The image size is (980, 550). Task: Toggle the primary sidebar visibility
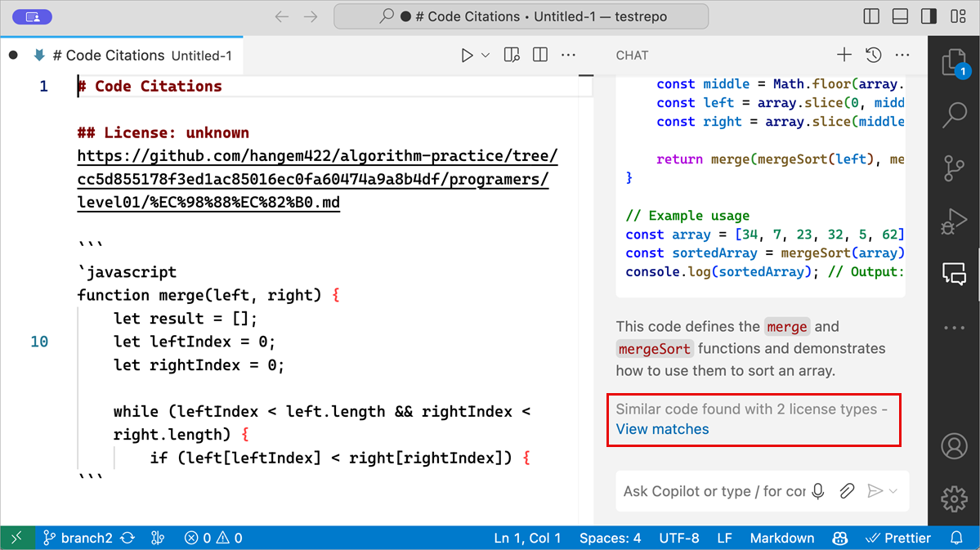pyautogui.click(x=870, y=16)
